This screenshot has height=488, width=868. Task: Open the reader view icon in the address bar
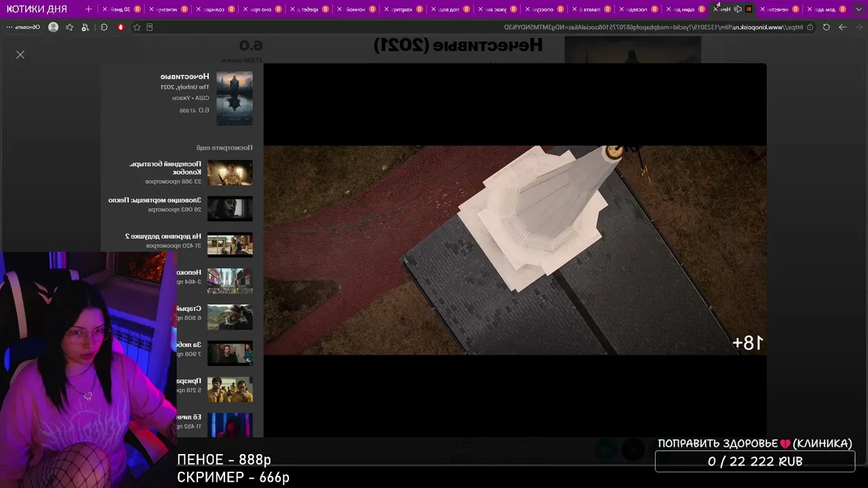pos(150,27)
